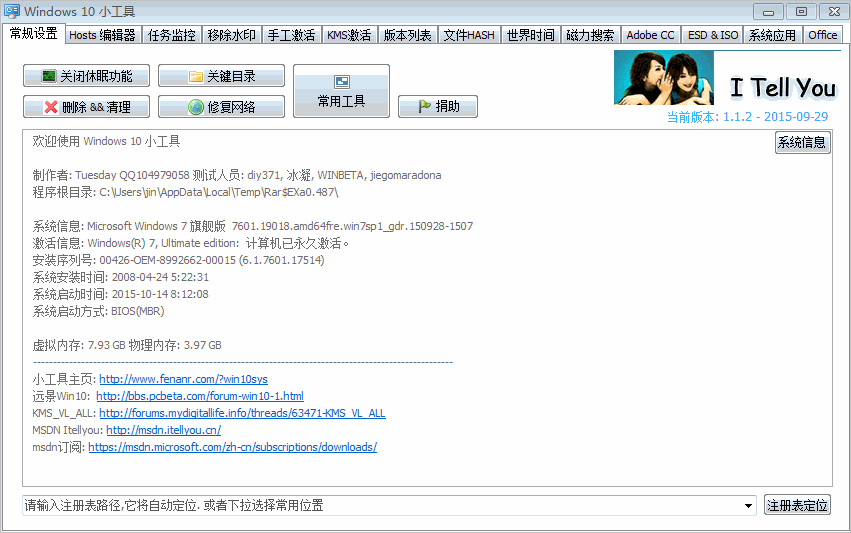Click the 虚拟内存: 7.93 GB line
Screen dimensions: 851x533
(126, 345)
